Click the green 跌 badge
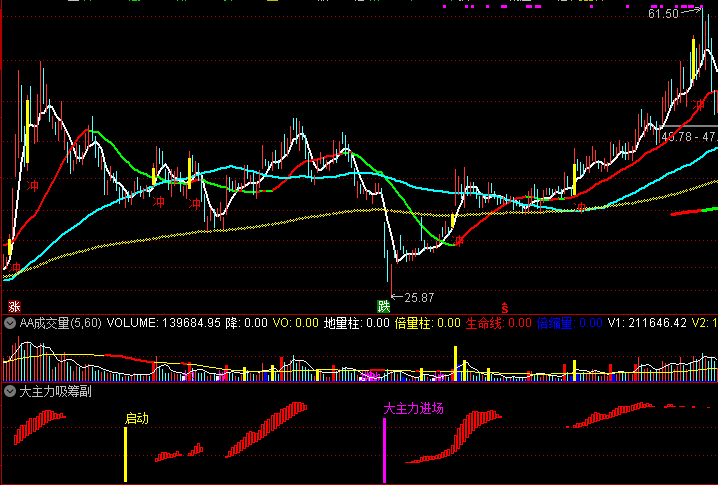The width and height of the screenshot is (718, 485). click(383, 306)
